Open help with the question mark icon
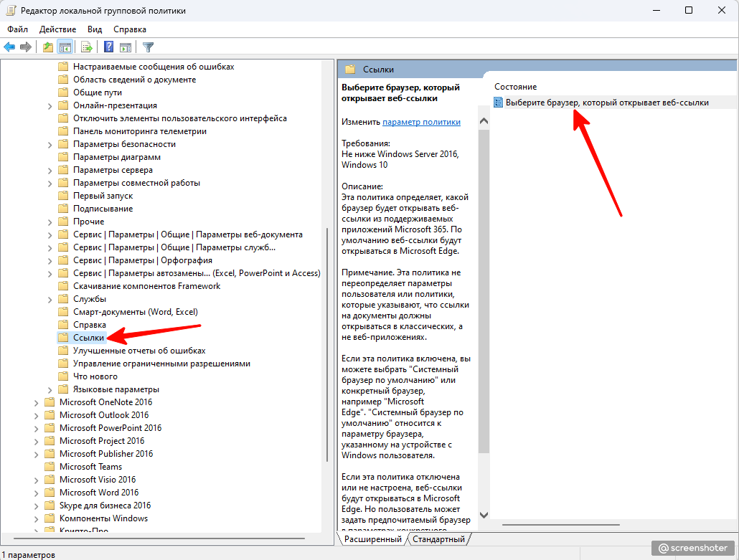The width and height of the screenshot is (739, 560). pos(109,47)
